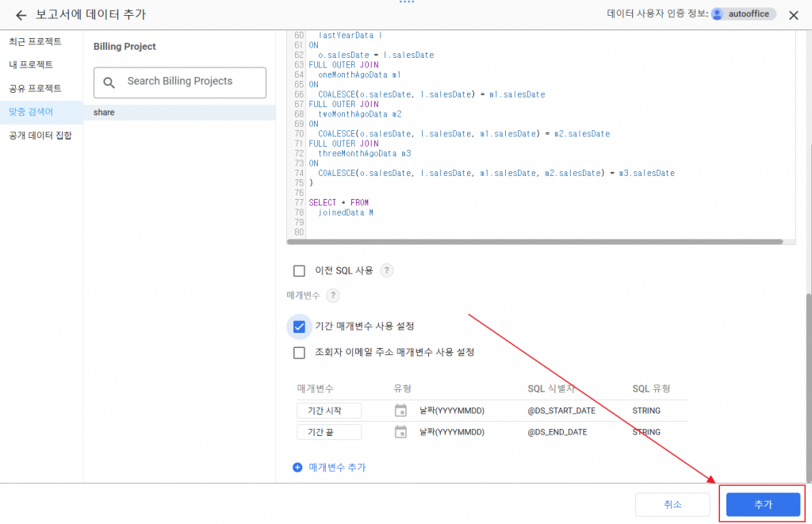Uncheck 기간 매개변수 사용 설정
The width and height of the screenshot is (812, 524).
299,327
